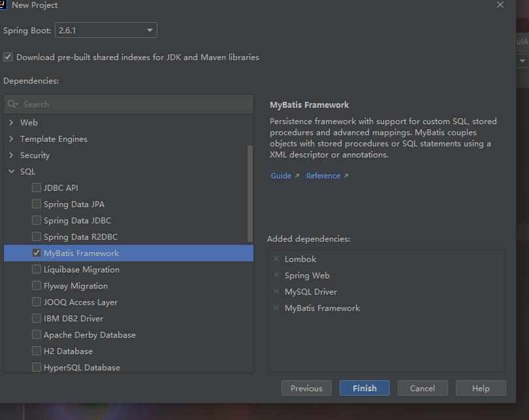
Task: Close the New Project dialog
Action: point(500,5)
